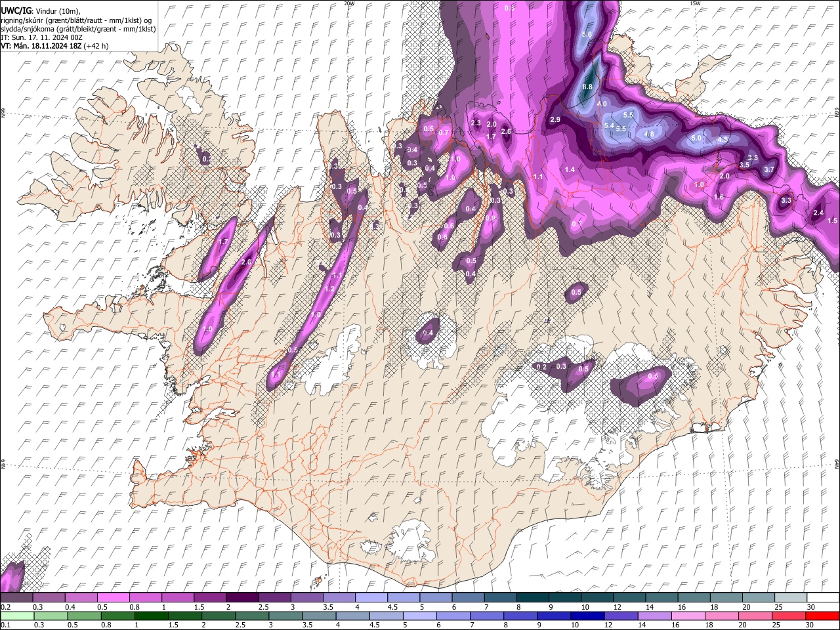
Task: Click the snow legend swatch between 0.2 and 0.3
Action: coord(16,598)
